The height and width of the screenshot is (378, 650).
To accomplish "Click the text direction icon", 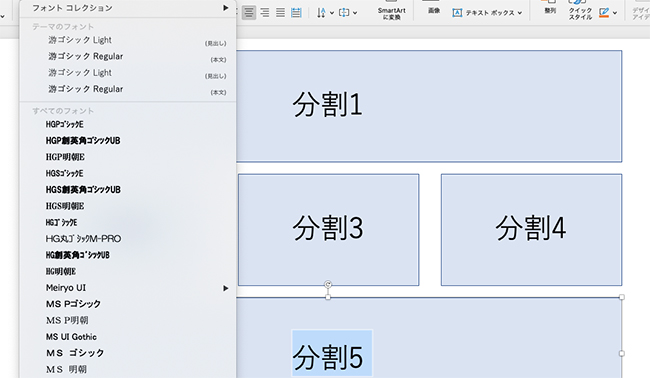I will (321, 13).
